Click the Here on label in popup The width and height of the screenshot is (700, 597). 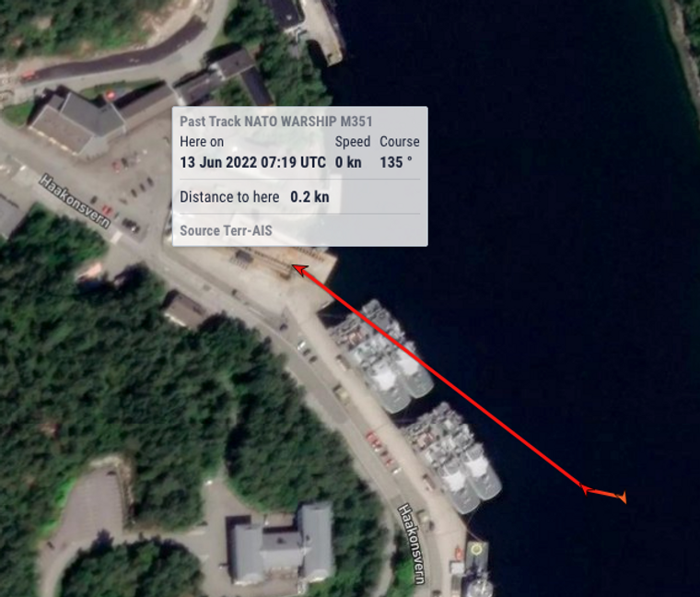pos(202,142)
